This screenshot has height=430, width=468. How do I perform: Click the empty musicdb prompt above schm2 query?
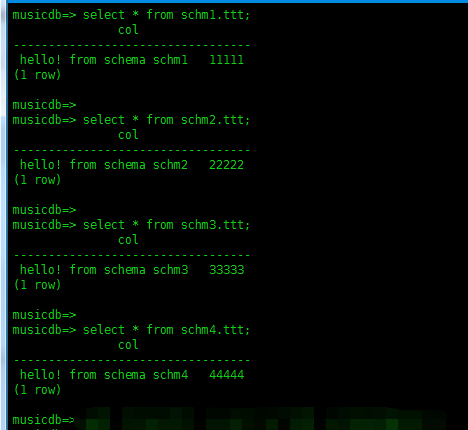44,105
